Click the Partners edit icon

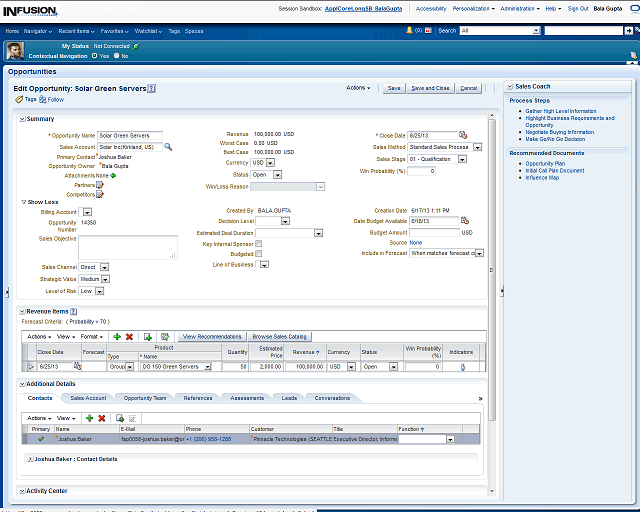pos(100,184)
